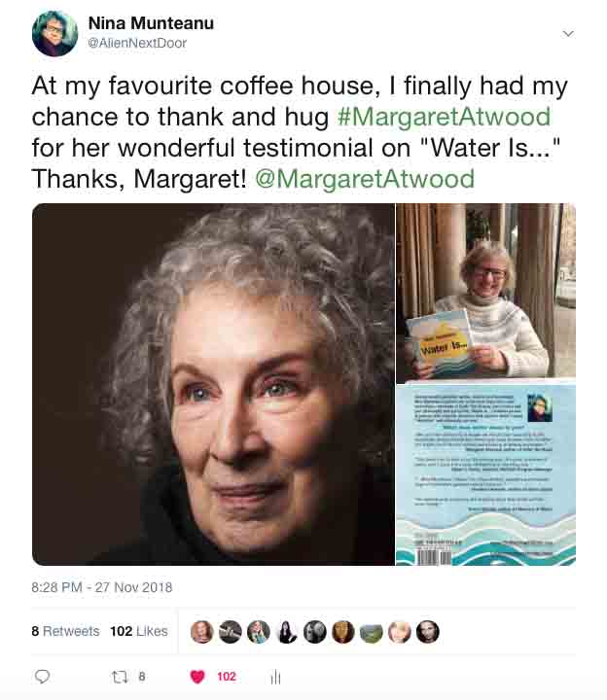Expand the tweet options chevron menu

click(x=569, y=33)
